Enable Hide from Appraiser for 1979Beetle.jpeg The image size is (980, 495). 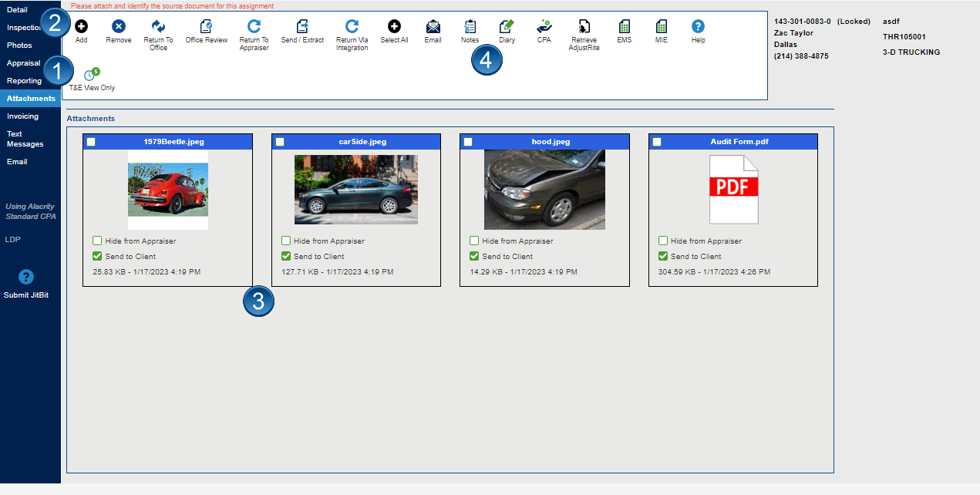tap(97, 241)
